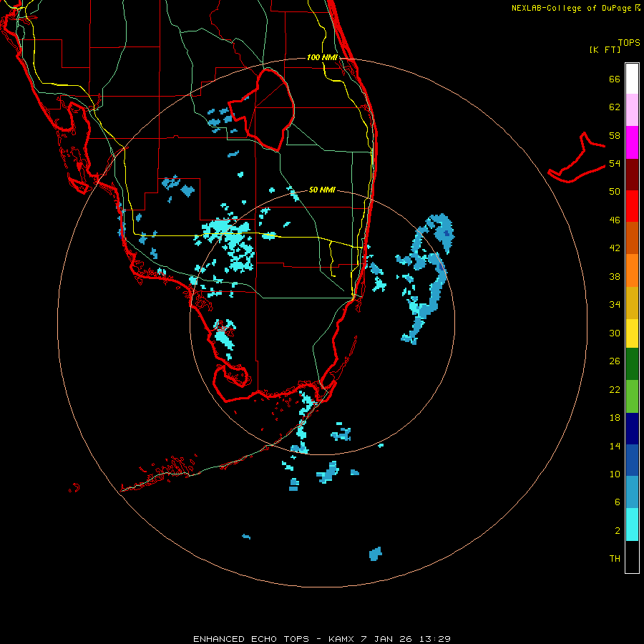Click the light blue 14 kft swatch
This screenshot has height=644, width=644.
click(632, 492)
